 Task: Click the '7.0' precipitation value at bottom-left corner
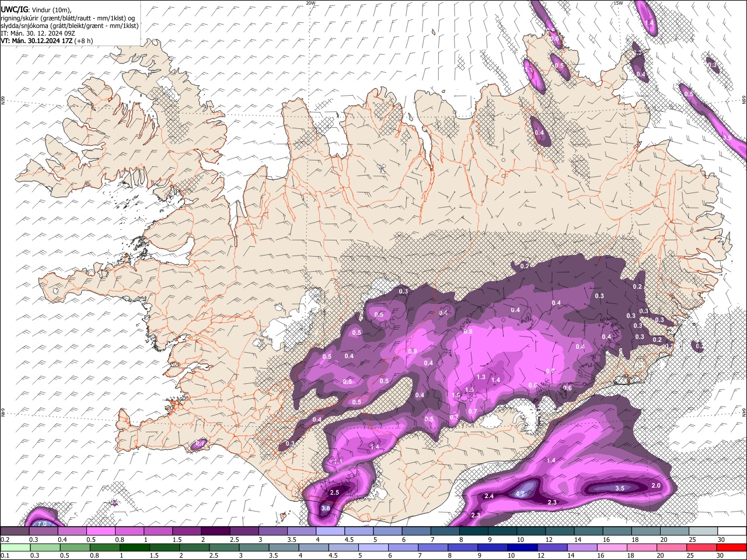coord(42,524)
